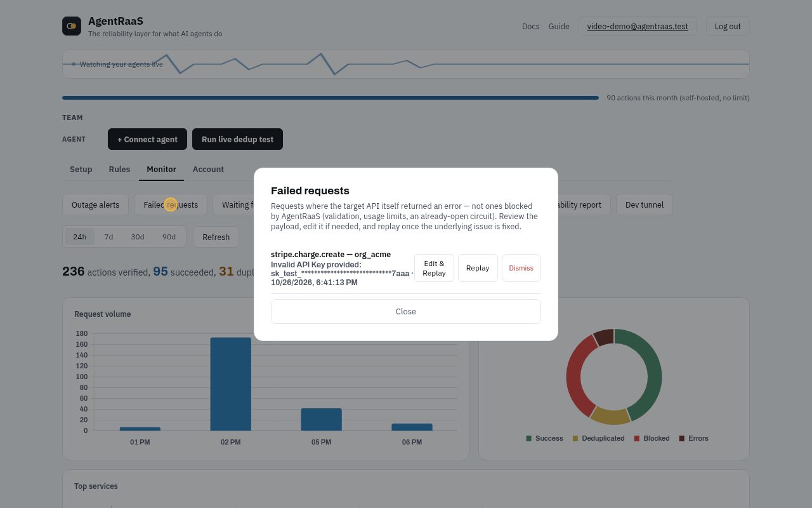Click the AgentRaaS logo icon

(x=72, y=26)
